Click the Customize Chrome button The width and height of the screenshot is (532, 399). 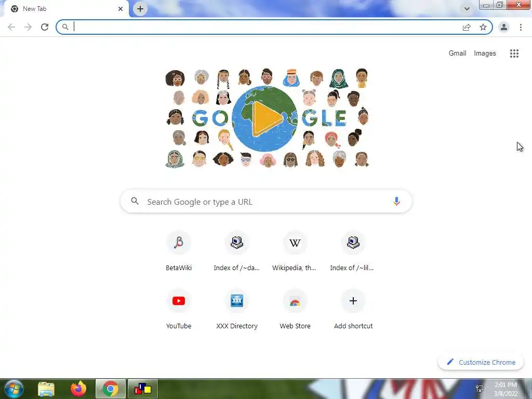pos(481,362)
